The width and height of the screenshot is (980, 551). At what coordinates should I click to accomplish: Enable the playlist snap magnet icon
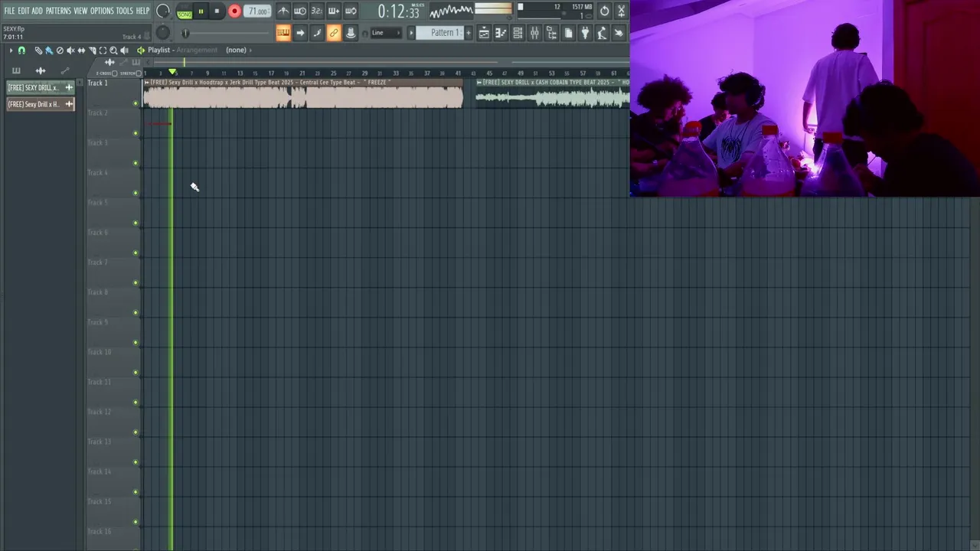(x=22, y=51)
